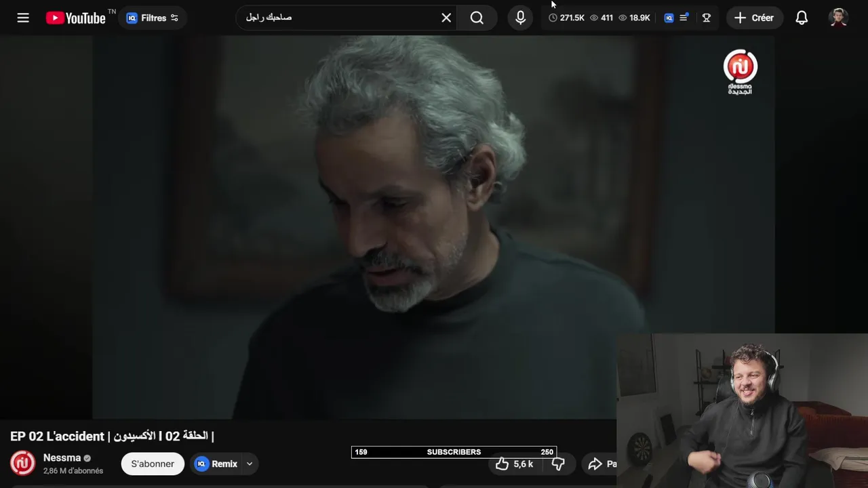Expand the Remix dropdown arrow

pos(249,464)
